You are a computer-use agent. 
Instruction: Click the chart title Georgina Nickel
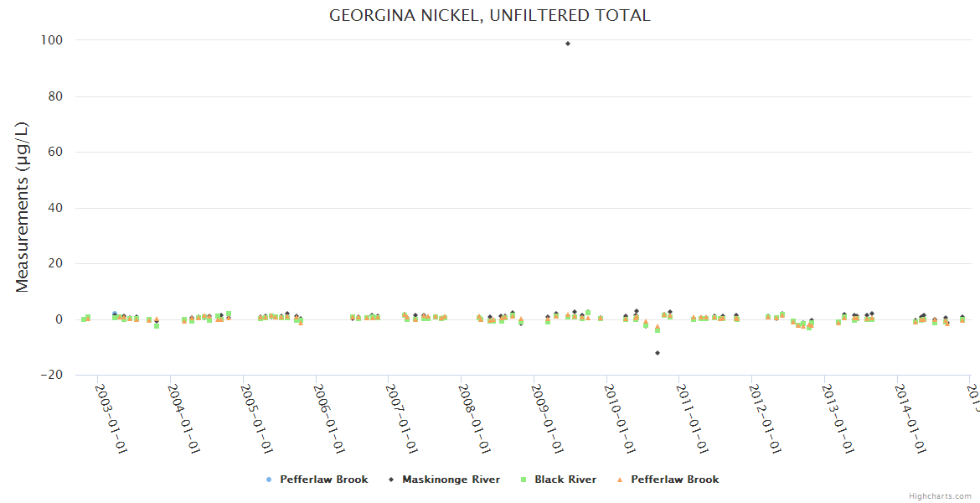(489, 16)
